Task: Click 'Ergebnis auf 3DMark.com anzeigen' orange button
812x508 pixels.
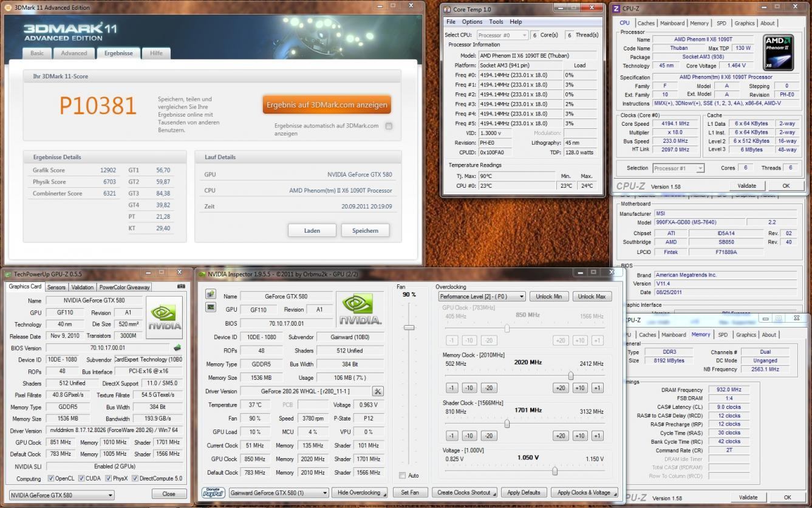Action: [x=327, y=105]
